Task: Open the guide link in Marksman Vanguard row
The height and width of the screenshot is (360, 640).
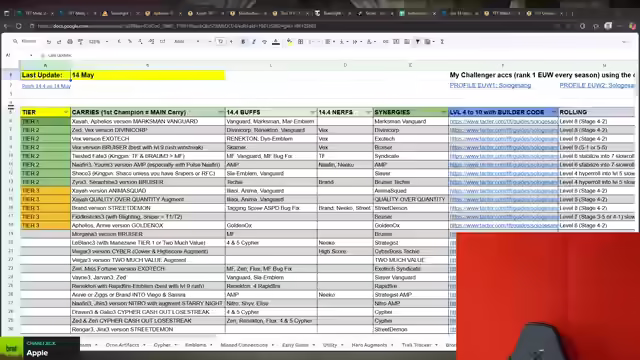Action: point(504,122)
